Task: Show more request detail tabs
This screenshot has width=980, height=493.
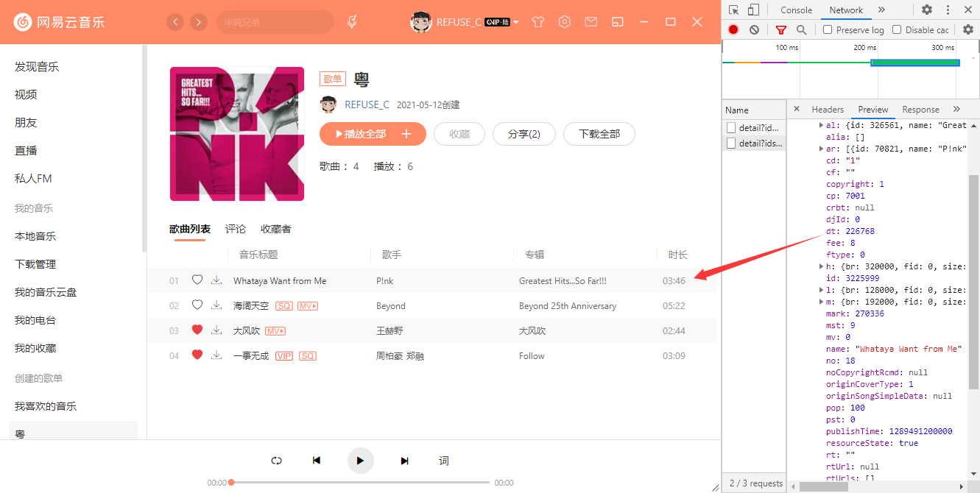Action: point(956,109)
